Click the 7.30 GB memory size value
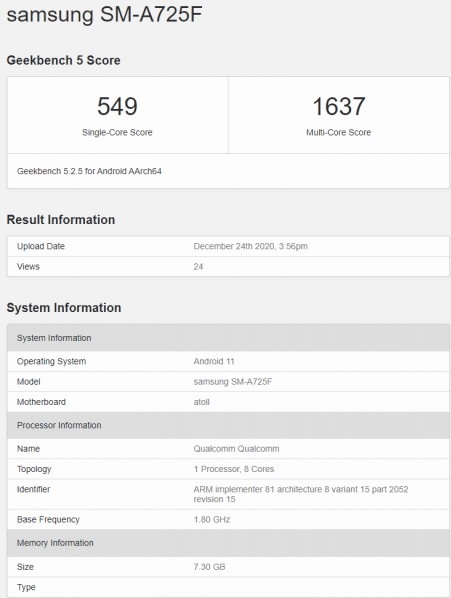Screen dimensions: 451x598 209,567
